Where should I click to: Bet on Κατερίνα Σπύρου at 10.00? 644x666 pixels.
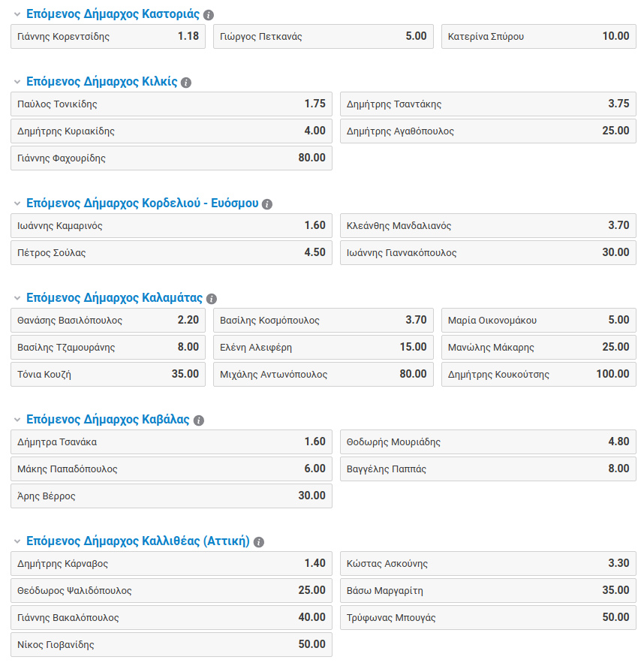point(539,37)
